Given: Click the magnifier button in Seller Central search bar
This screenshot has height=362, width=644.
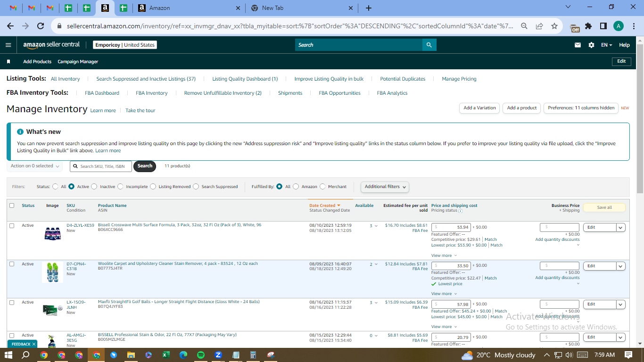Looking at the screenshot, I should [429, 45].
